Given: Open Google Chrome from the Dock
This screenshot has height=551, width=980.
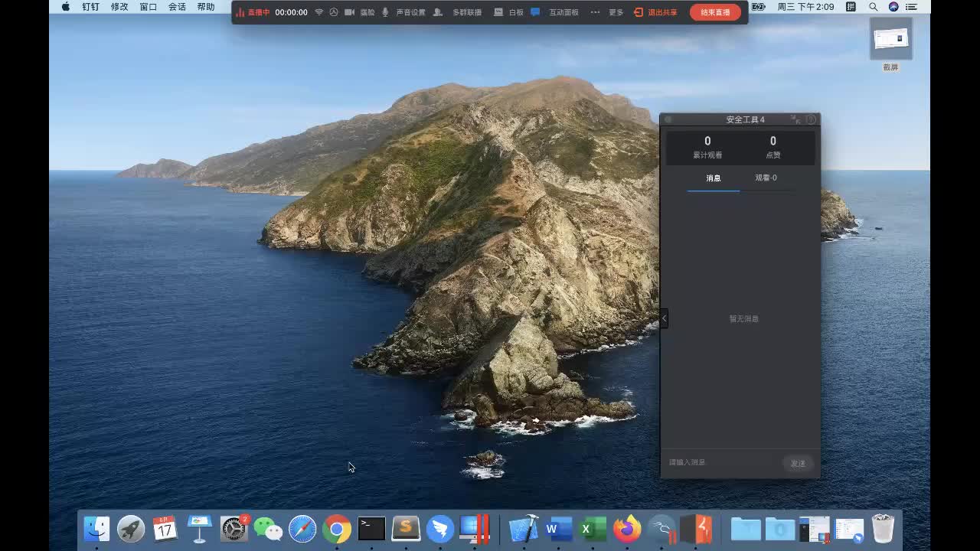Looking at the screenshot, I should pos(337,528).
